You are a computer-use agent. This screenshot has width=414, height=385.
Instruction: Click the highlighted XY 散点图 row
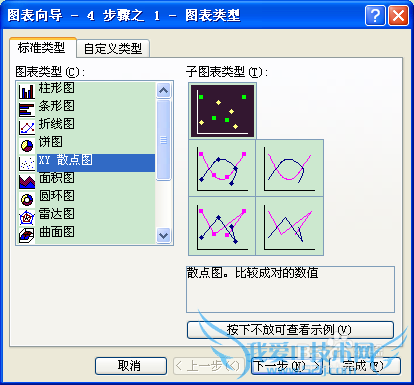[96, 163]
